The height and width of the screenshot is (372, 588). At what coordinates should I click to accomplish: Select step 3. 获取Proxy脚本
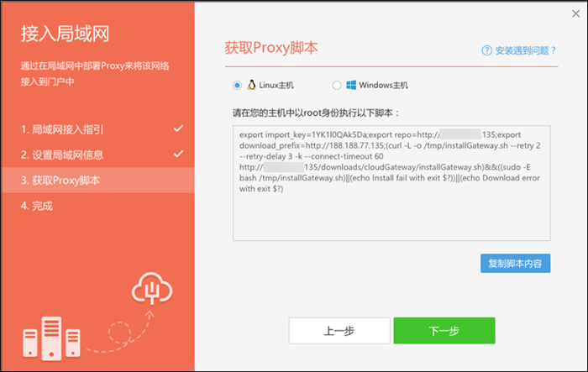[x=98, y=180]
